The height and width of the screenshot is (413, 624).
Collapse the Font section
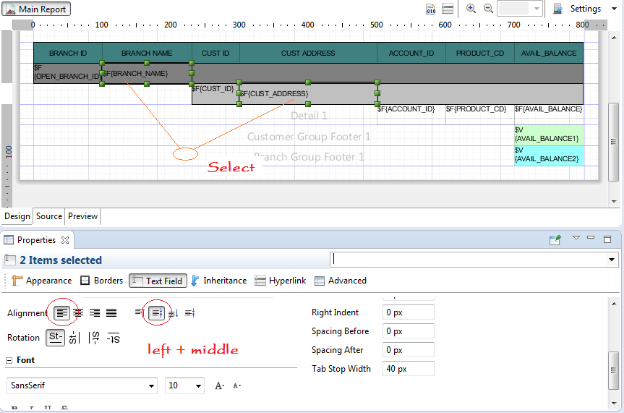point(10,361)
